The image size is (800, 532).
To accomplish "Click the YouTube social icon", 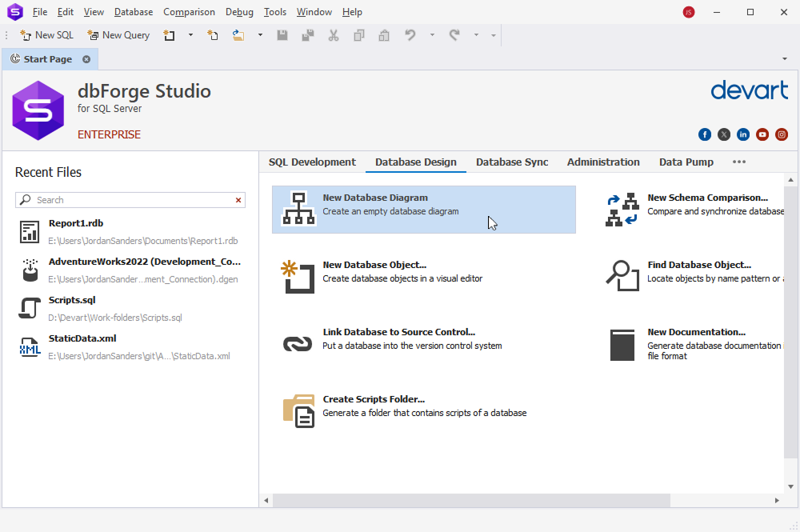I will click(762, 134).
